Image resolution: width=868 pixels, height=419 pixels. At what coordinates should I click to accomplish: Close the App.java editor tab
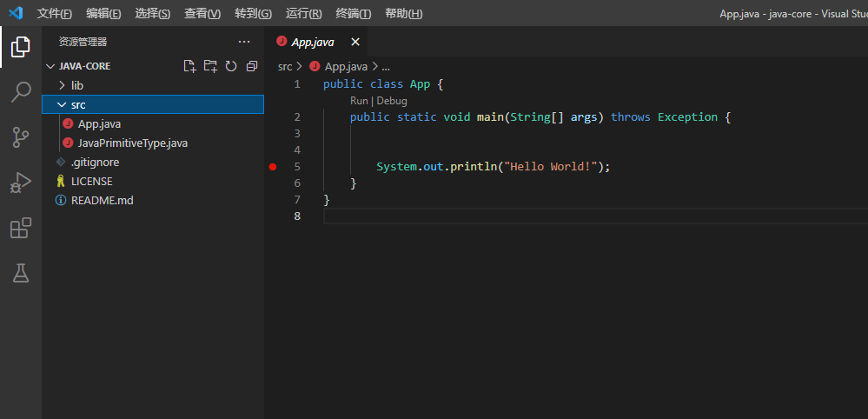pyautogui.click(x=355, y=42)
